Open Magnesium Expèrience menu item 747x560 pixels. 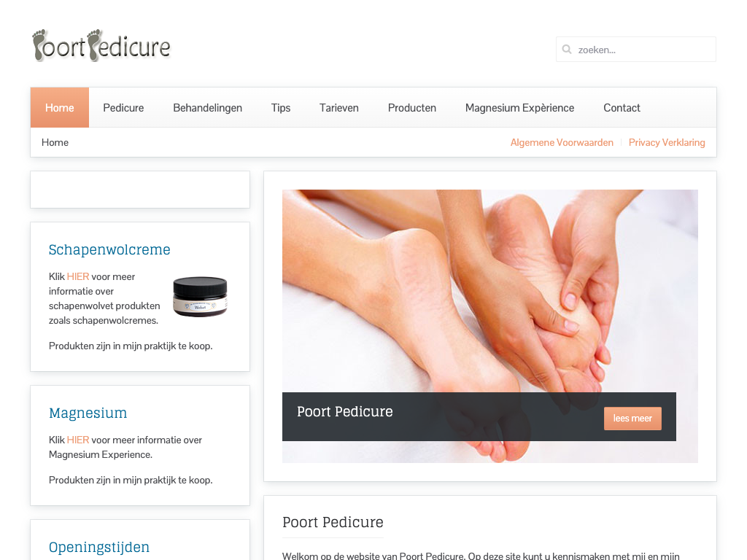click(519, 108)
